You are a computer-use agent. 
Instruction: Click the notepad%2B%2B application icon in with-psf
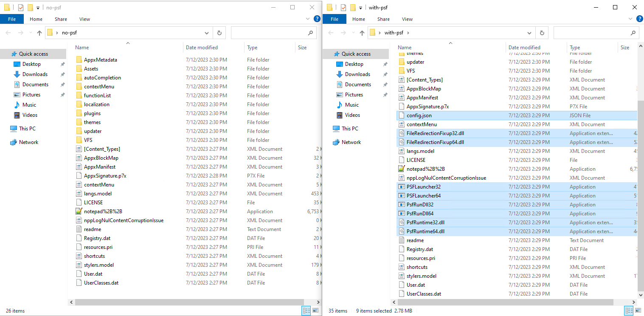402,169
